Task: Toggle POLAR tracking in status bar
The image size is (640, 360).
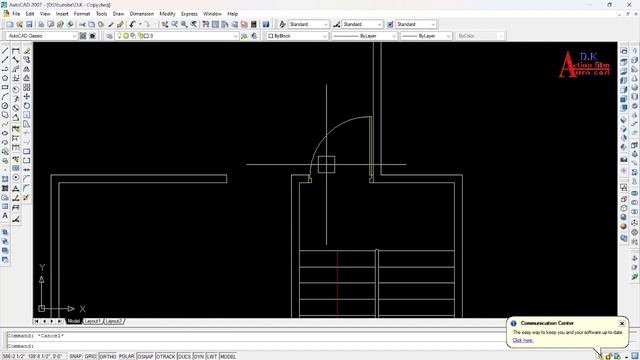Action: [x=127, y=356]
